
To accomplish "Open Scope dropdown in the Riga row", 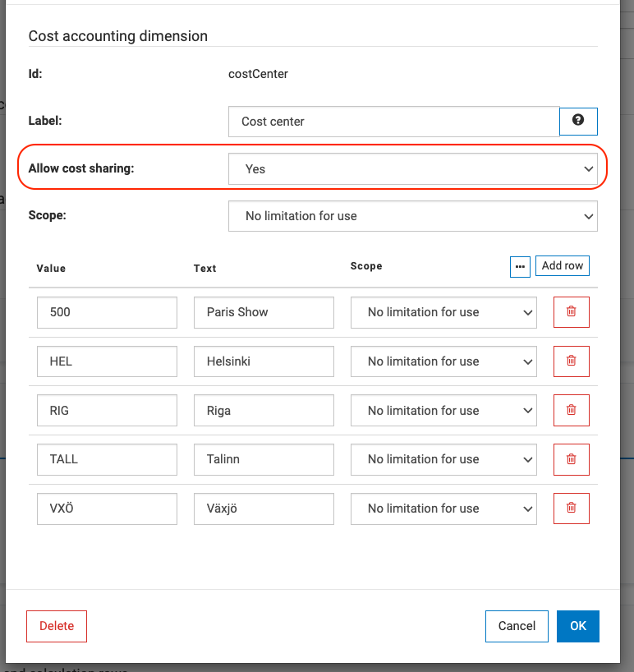I will click(443, 410).
